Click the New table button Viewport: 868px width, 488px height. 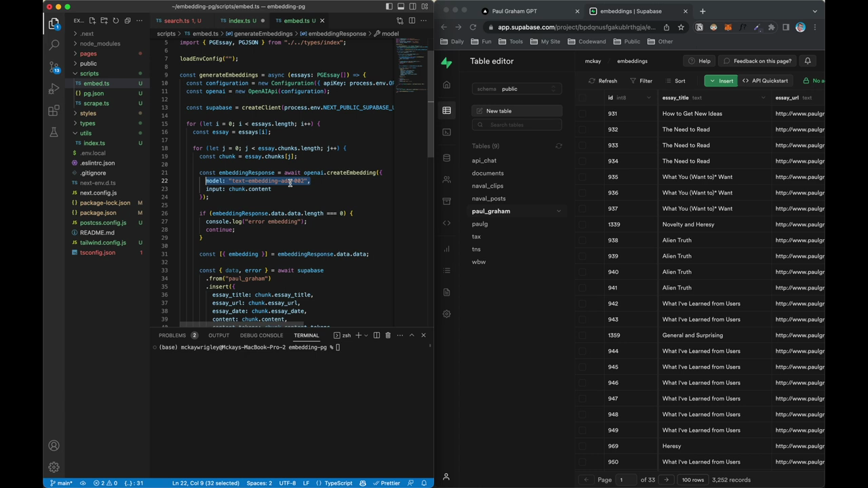[x=517, y=111]
